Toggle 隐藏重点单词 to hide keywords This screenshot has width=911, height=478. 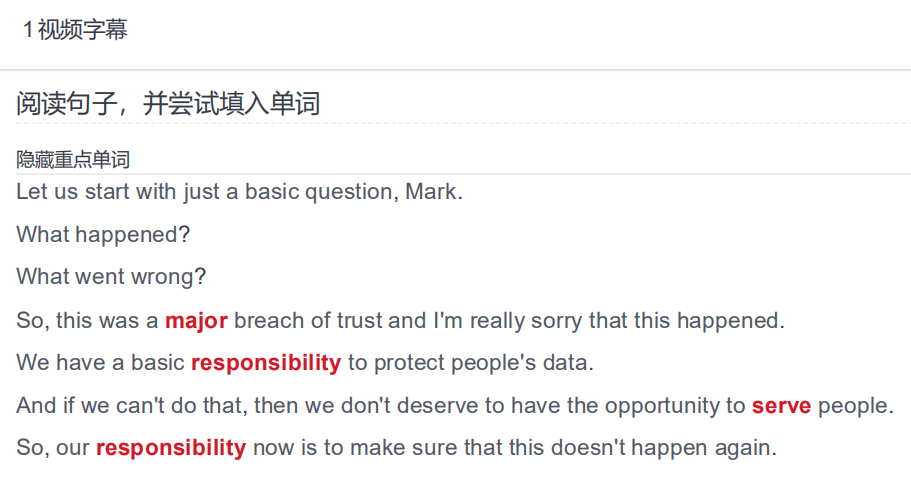(73, 160)
